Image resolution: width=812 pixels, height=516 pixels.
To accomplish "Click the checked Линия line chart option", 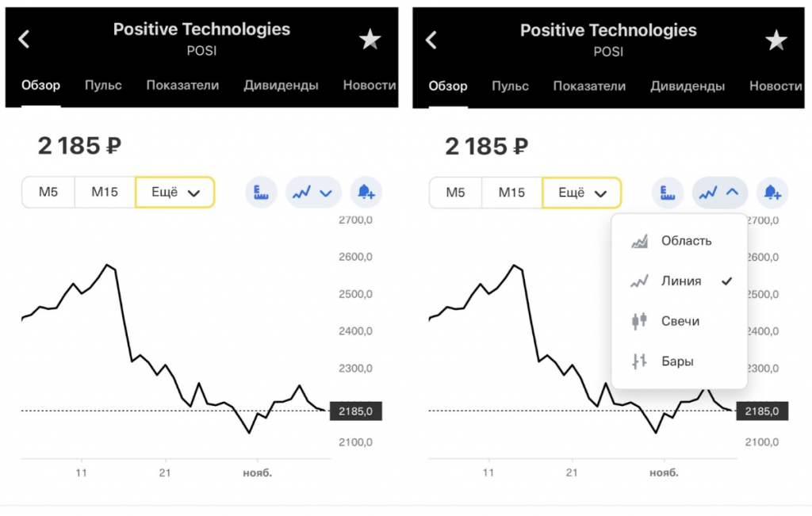I will [x=679, y=281].
